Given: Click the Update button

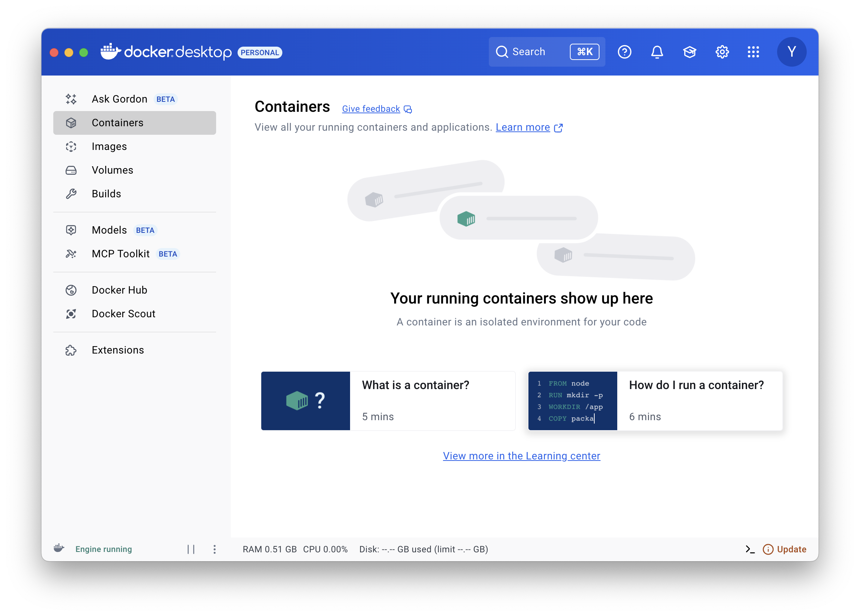Looking at the screenshot, I should coord(784,549).
